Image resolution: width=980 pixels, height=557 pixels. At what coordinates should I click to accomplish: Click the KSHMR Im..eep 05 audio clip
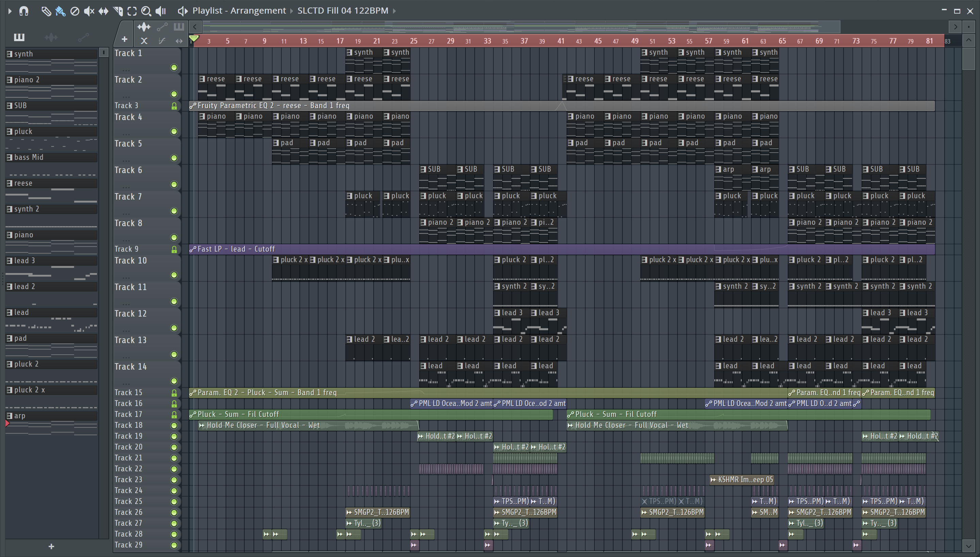742,480
